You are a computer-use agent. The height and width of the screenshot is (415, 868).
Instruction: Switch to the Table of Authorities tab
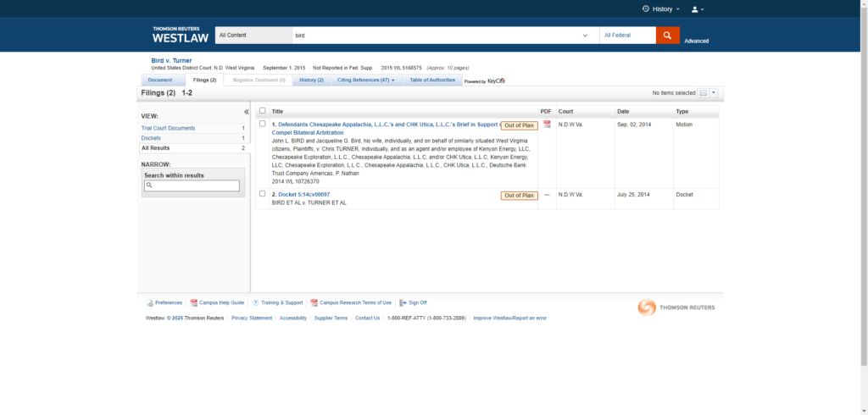tap(431, 80)
